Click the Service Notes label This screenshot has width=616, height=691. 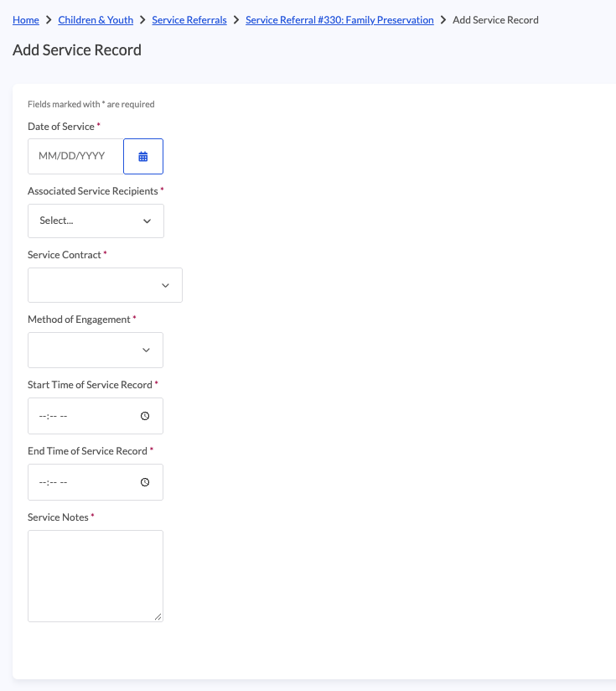point(58,517)
